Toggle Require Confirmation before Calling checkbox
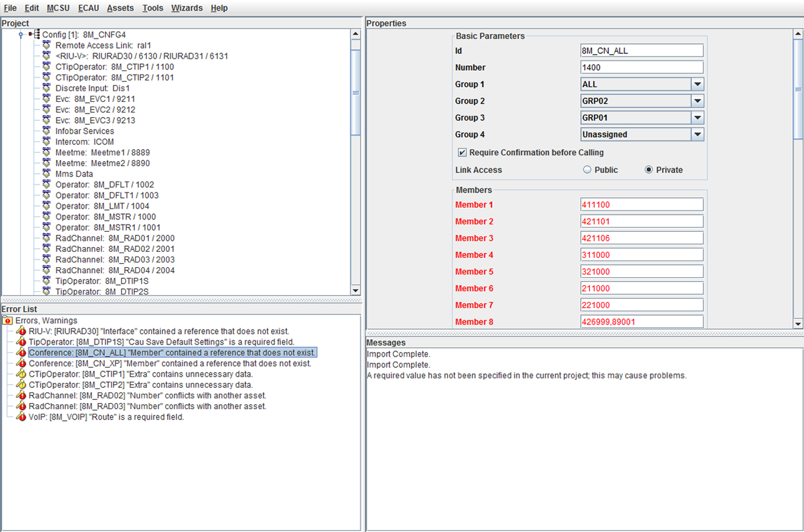Image resolution: width=804 pixels, height=532 pixels. pos(462,152)
